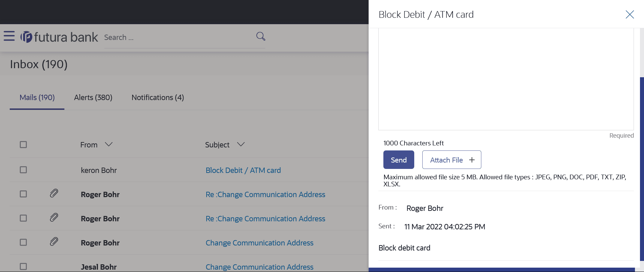Viewport: 644px width, 272px height.
Task: Click the Futura Bank logo
Action: pos(59,37)
